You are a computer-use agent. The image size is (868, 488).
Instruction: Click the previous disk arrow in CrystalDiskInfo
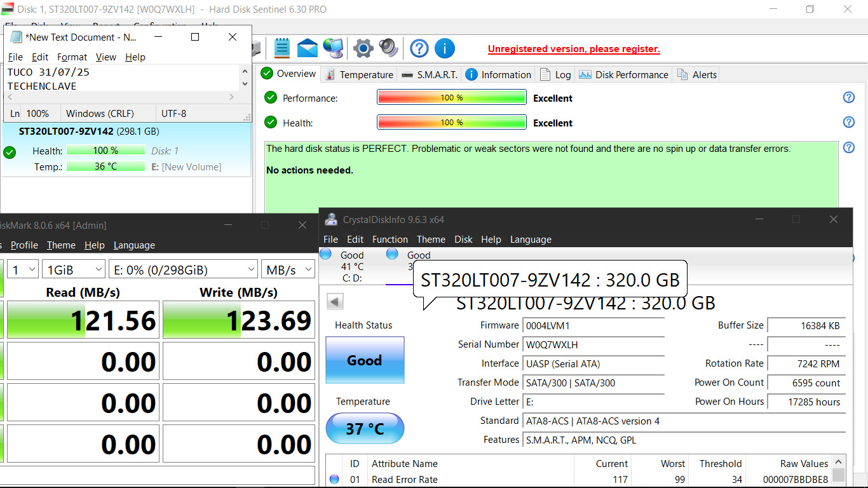[x=335, y=301]
